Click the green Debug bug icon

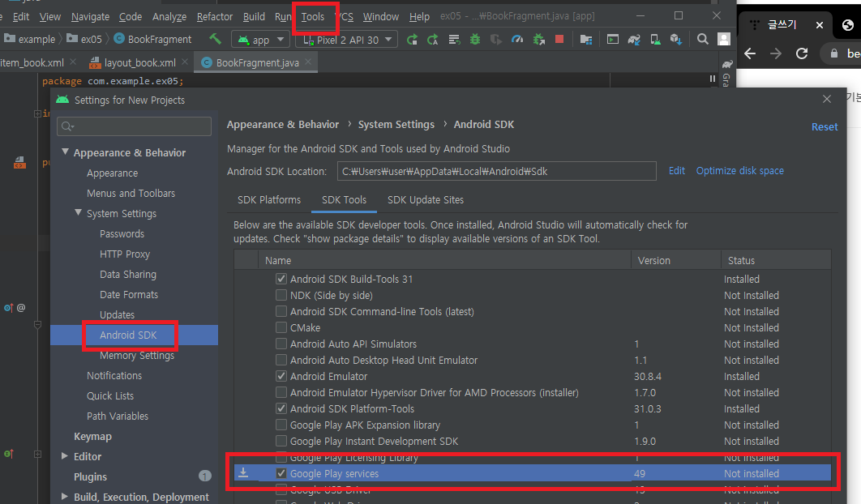tap(475, 40)
